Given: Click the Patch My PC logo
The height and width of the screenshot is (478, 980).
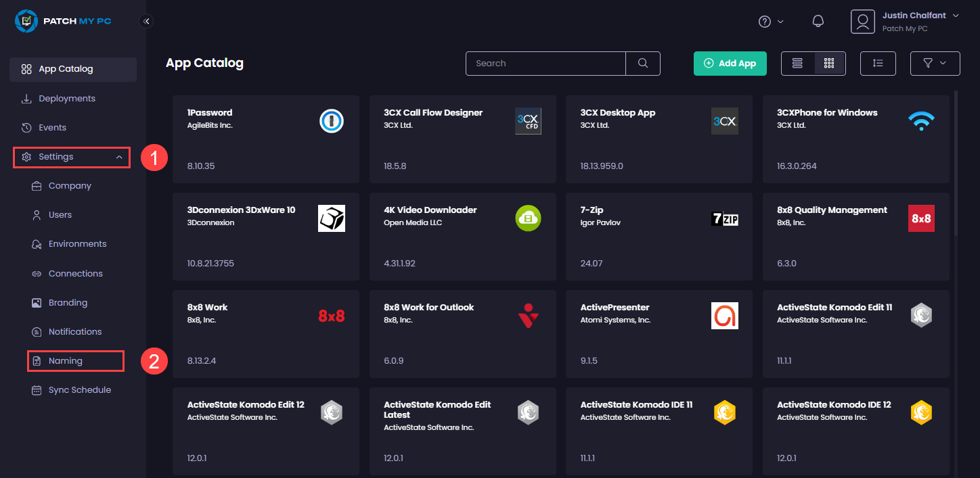Looking at the screenshot, I should click(63, 21).
